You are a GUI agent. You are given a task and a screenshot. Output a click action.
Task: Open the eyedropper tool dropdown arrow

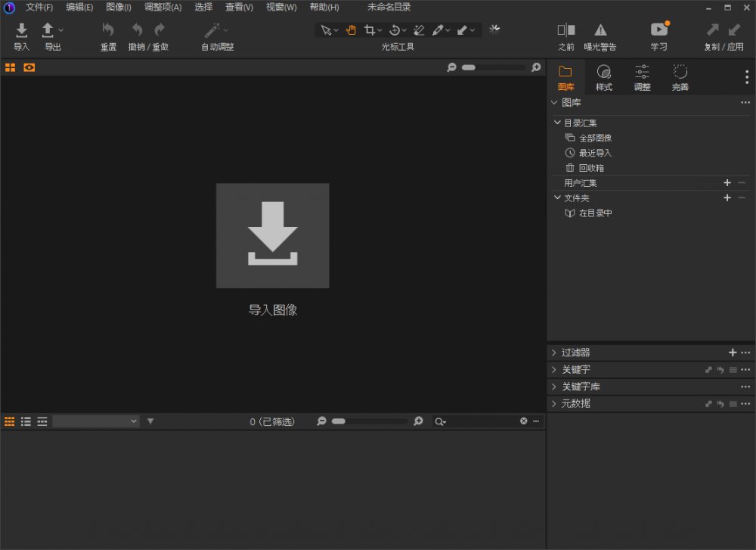[448, 30]
